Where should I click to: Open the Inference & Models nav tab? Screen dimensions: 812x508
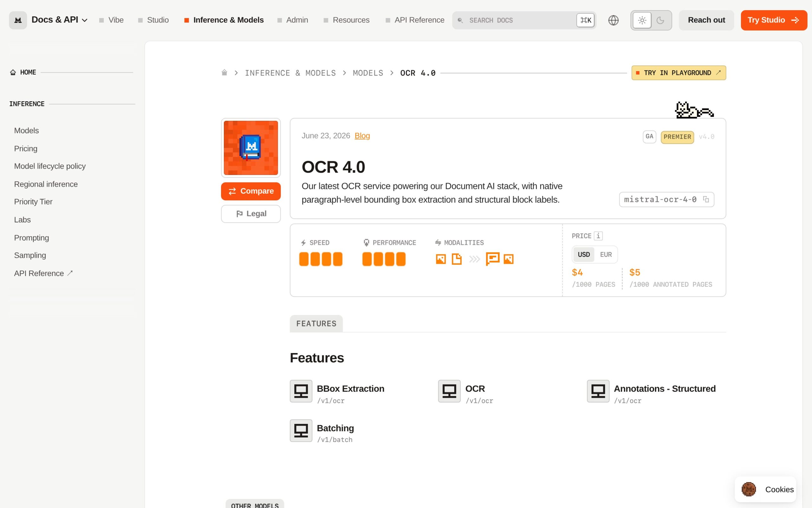tap(224, 20)
